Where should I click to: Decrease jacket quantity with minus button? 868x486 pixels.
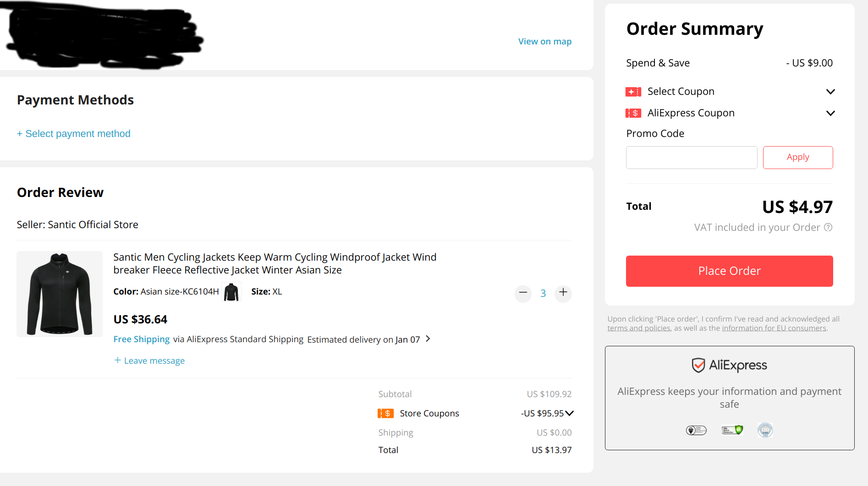point(523,293)
